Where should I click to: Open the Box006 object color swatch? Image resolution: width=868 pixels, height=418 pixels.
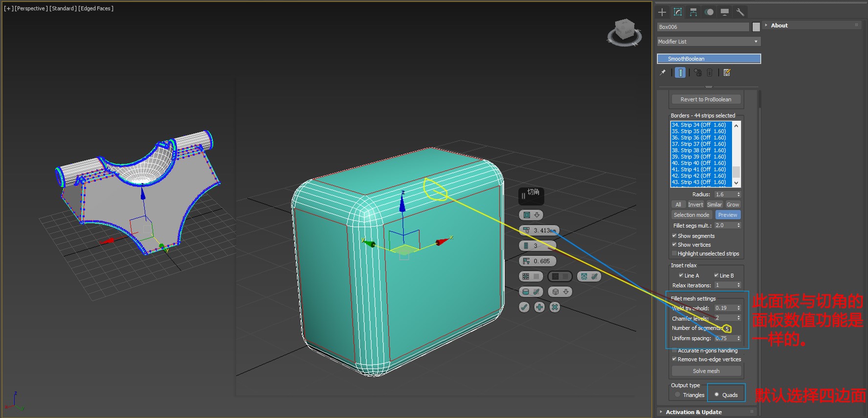point(756,27)
